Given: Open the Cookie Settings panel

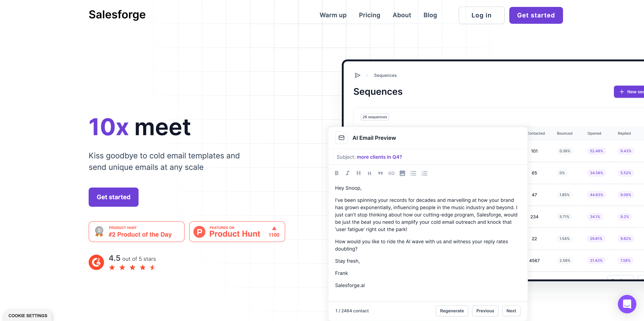Looking at the screenshot, I should coord(28,315).
